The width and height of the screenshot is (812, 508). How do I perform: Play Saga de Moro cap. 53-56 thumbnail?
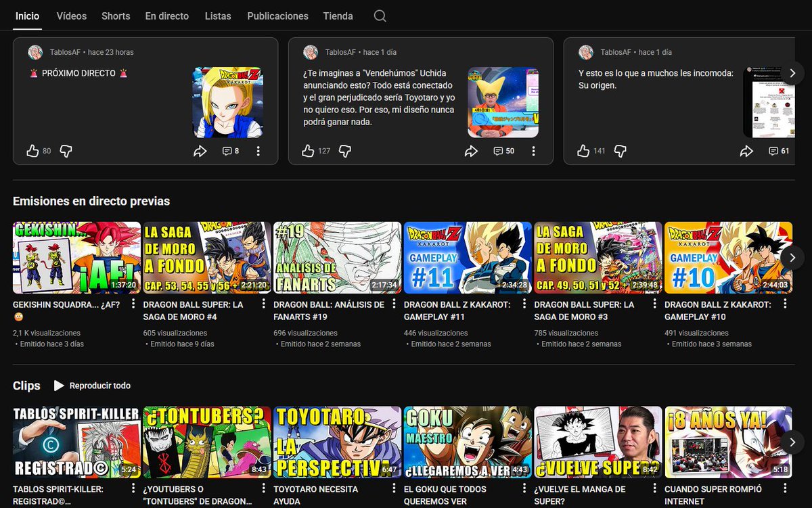207,258
